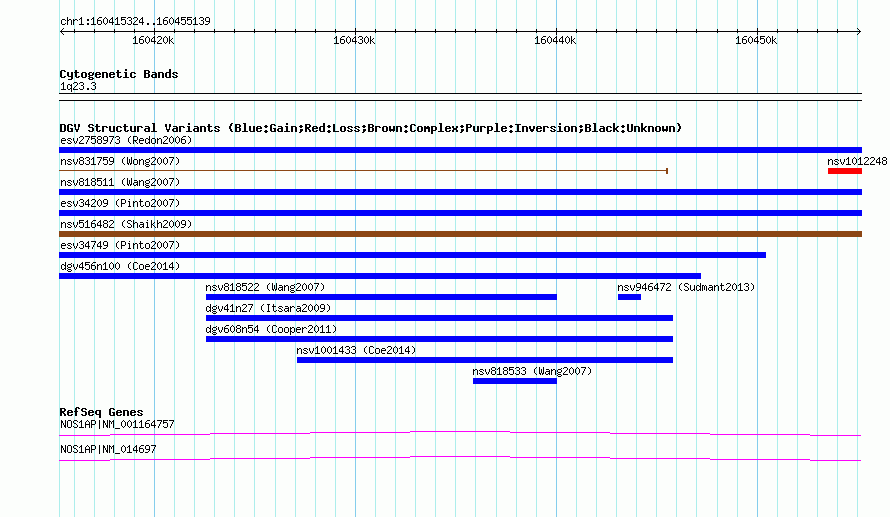Image resolution: width=890 pixels, height=517 pixels.
Task: Select dgv608n54 (Cooper2011) variant label
Action: pos(271,329)
